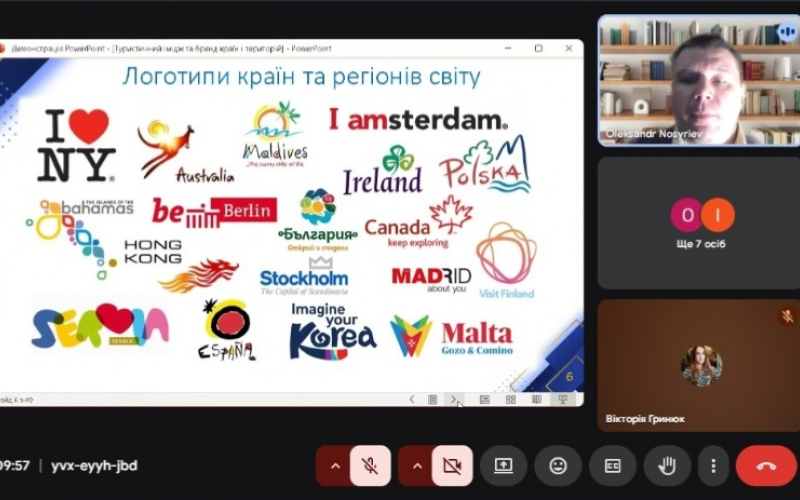Toggle closed captions

[612, 466]
